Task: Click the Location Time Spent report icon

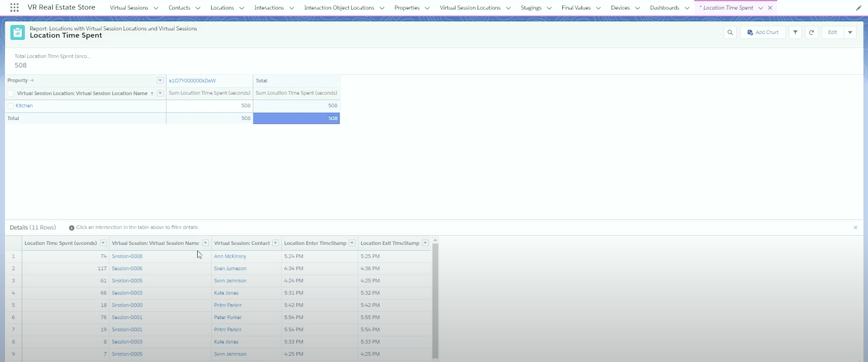Action: click(x=18, y=33)
